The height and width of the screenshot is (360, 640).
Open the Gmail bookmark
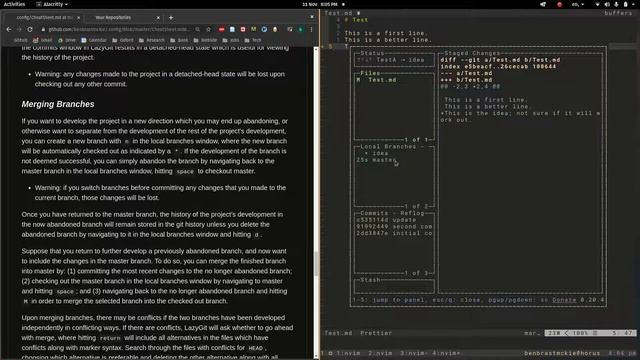tap(42, 40)
